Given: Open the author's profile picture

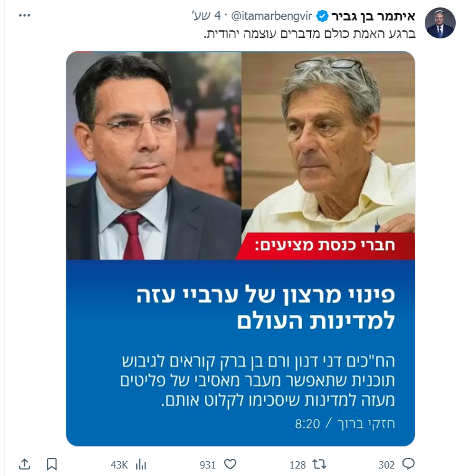Looking at the screenshot, I should coord(440,23).
